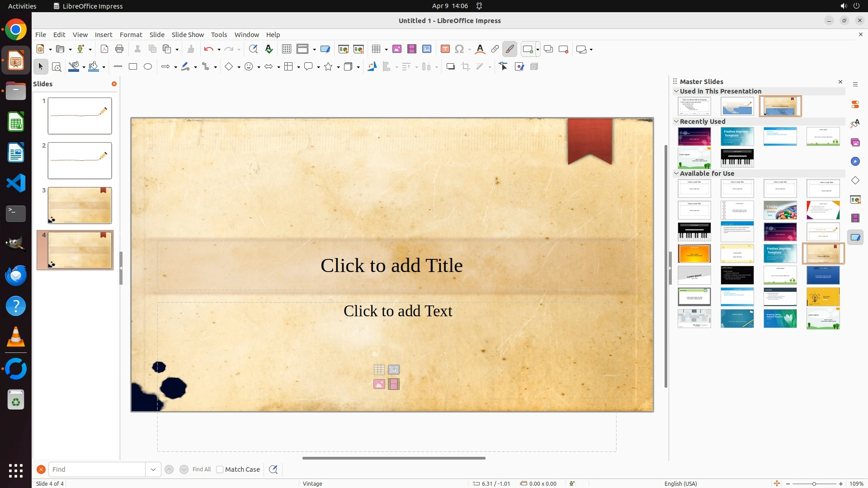868x488 pixels.
Task: Open the Find field history dropdown
Action: coord(153,469)
